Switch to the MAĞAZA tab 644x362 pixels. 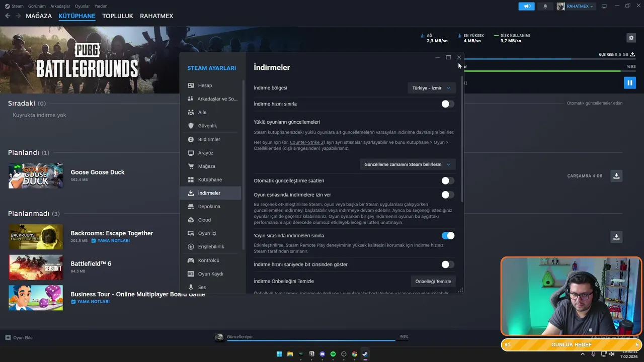(x=39, y=16)
